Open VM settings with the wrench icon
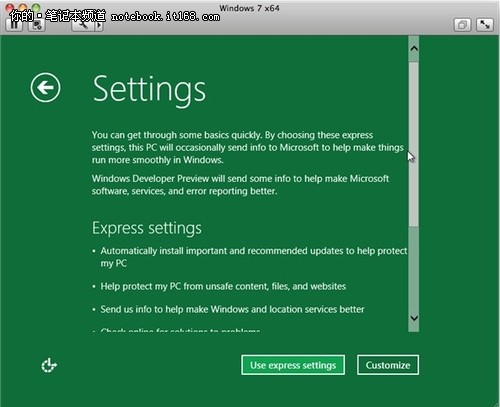500x407 pixels. pos(83,25)
